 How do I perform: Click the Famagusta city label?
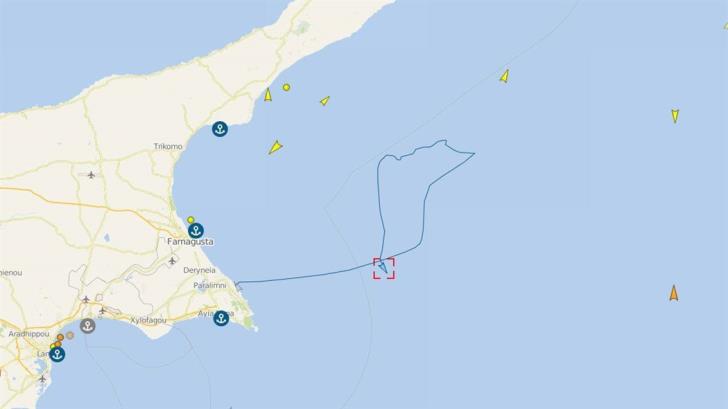click(x=190, y=241)
